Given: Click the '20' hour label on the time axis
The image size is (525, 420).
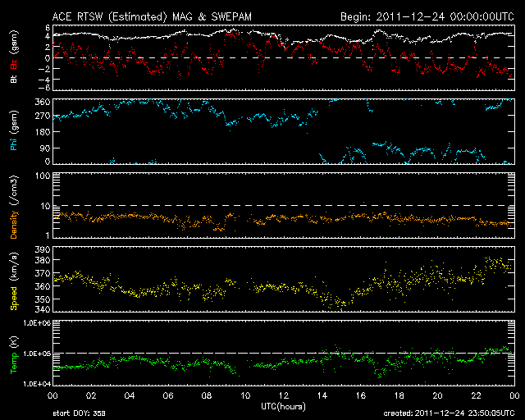Looking at the screenshot, I should (437, 396).
